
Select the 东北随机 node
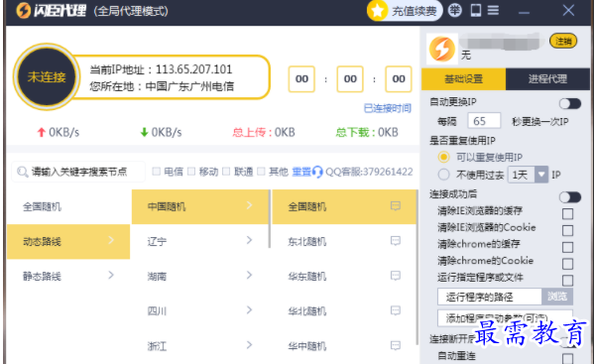pos(344,242)
